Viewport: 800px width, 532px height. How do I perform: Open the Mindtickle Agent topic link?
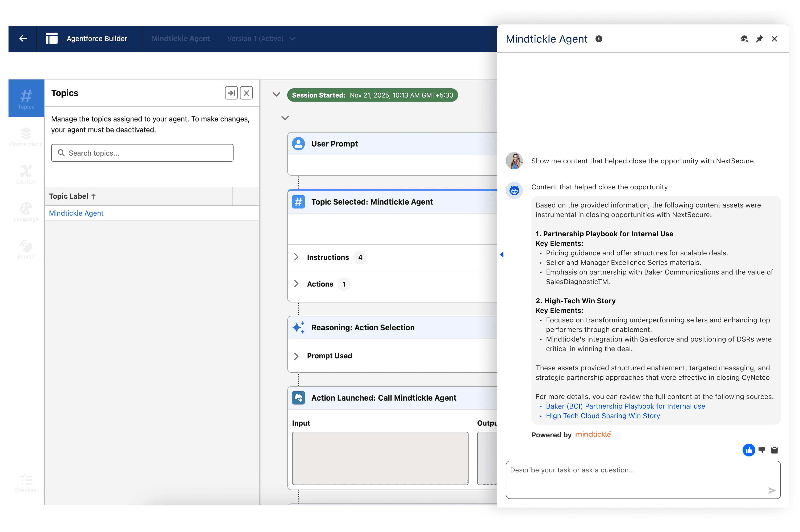click(76, 213)
